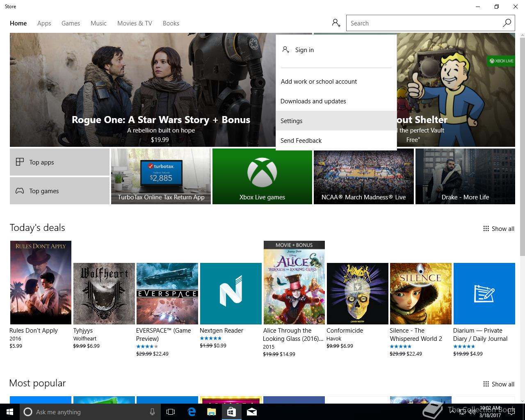Click the account sign-in person icon
This screenshot has width=525, height=420.
pos(336,23)
